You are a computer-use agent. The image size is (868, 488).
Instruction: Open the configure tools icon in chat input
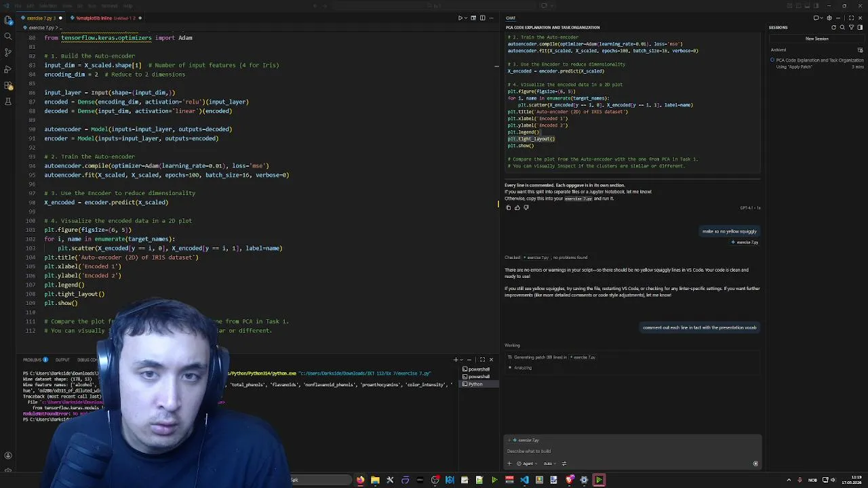click(x=564, y=464)
